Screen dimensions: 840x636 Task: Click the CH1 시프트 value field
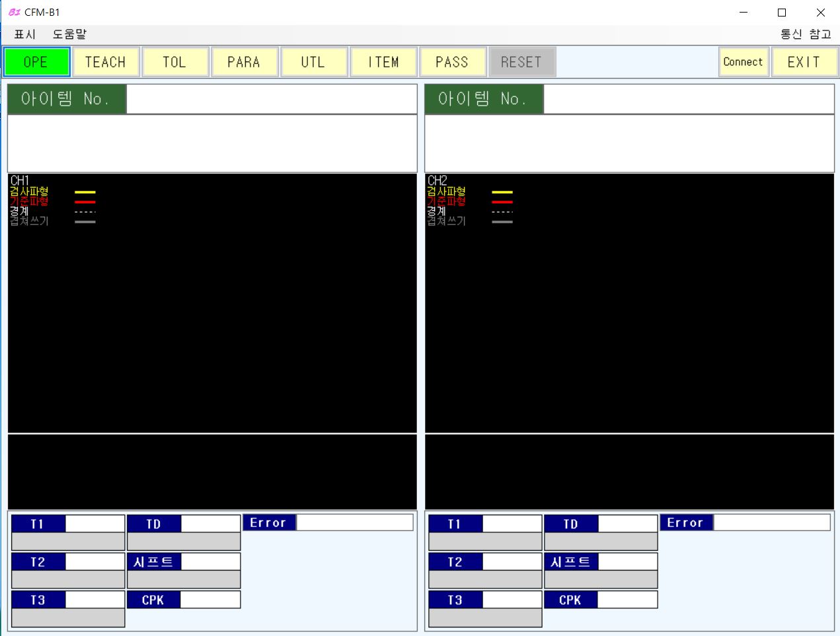(x=210, y=561)
